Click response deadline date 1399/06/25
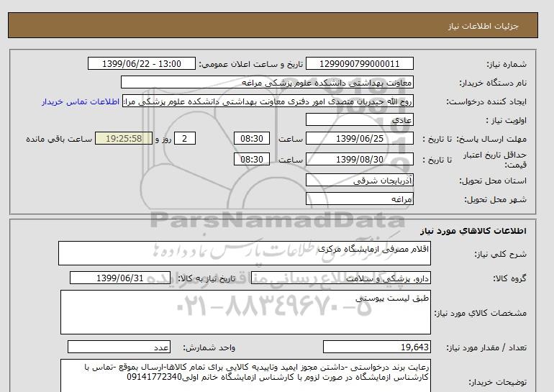The height and width of the screenshot is (392, 554). coord(359,138)
